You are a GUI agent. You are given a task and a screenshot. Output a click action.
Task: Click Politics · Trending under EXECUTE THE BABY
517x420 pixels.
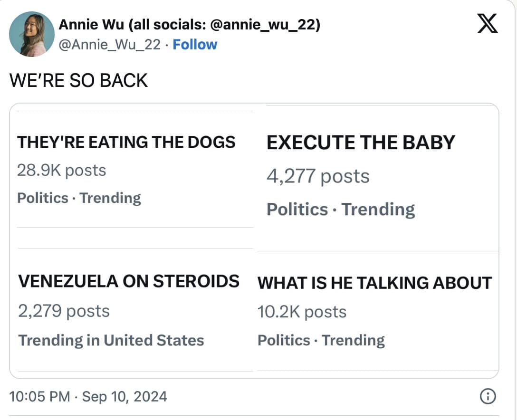(341, 210)
